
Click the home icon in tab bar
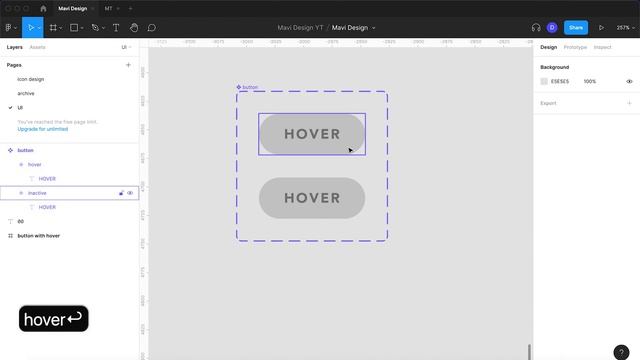43,9
